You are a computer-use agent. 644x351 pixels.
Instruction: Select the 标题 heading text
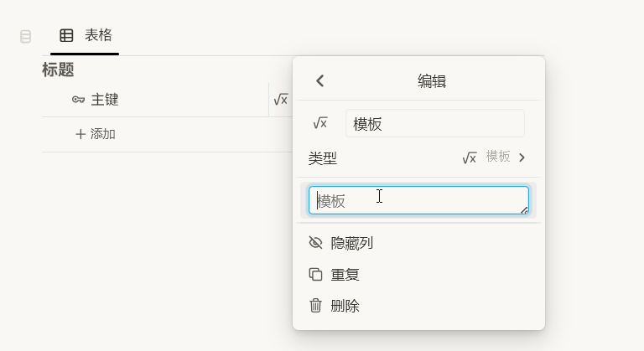[x=58, y=70]
